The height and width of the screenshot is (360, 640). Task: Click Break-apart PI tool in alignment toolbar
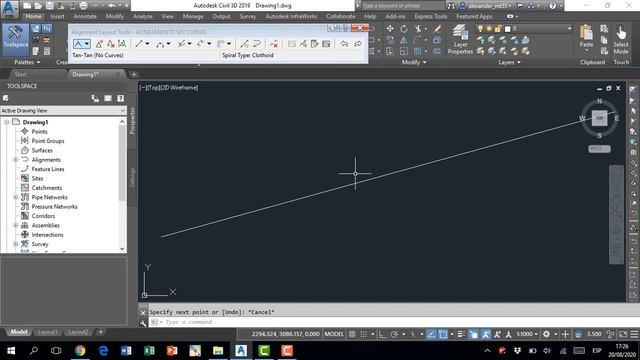tap(122, 44)
